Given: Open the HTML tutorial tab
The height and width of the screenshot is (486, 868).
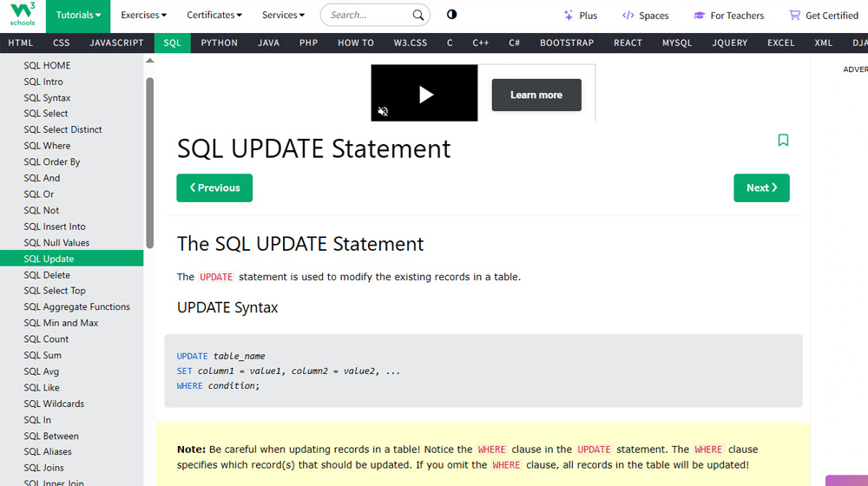Looking at the screenshot, I should (21, 43).
